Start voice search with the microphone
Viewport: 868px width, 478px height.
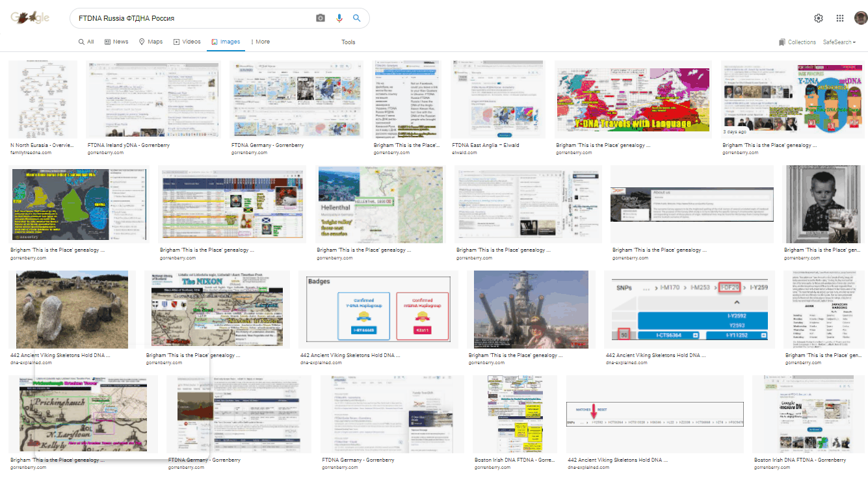point(339,18)
